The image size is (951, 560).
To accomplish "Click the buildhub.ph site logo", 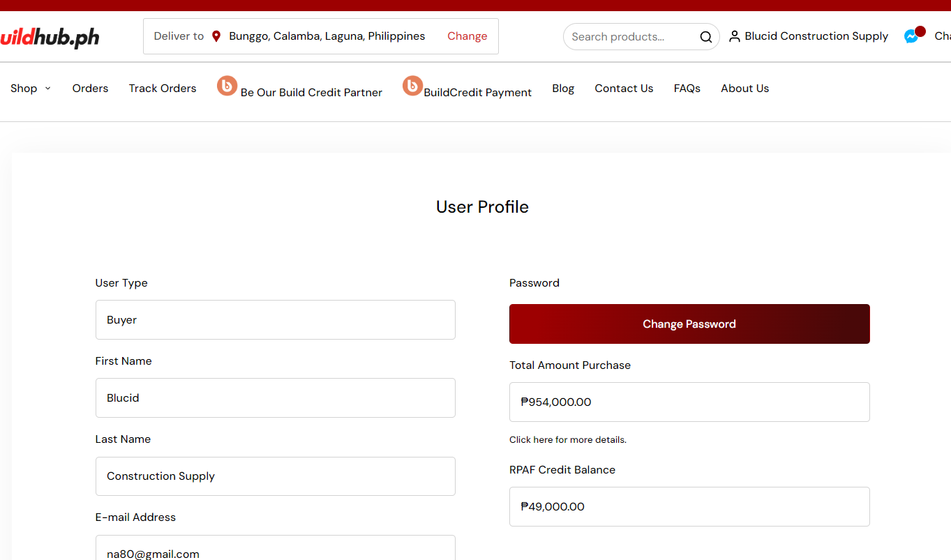I will tap(49, 37).
